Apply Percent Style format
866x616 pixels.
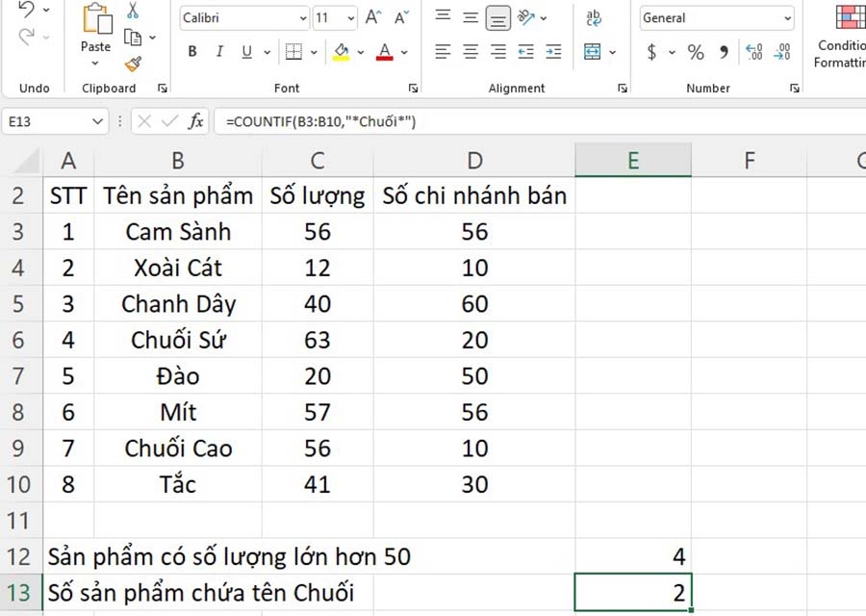point(696,52)
